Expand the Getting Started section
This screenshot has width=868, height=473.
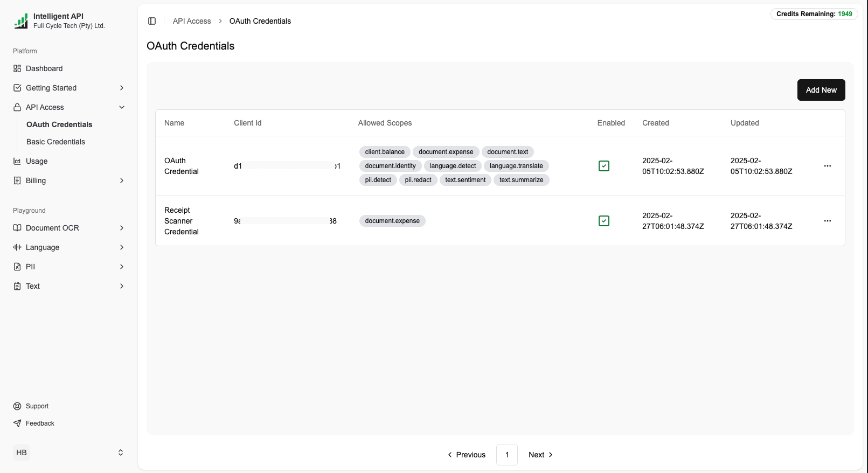coord(122,88)
